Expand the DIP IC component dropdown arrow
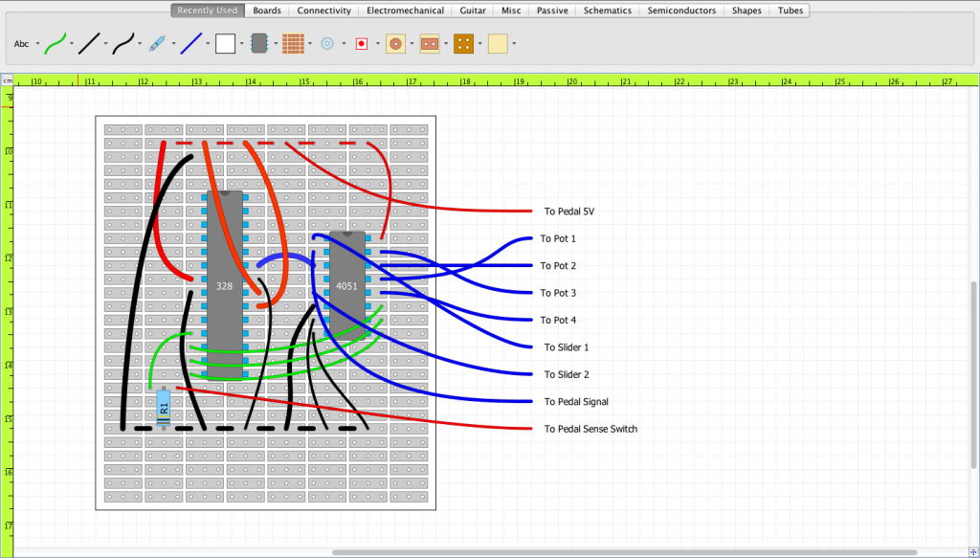 point(276,43)
